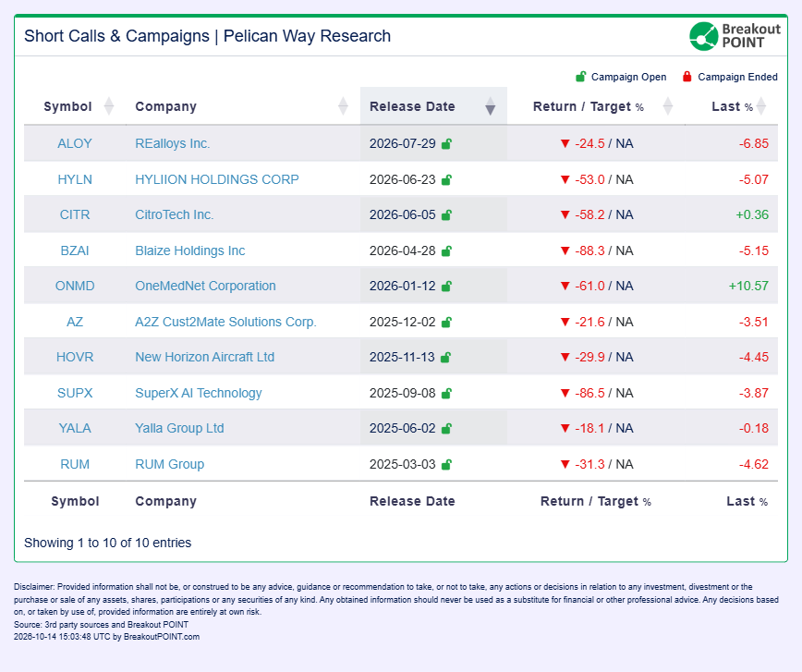Click the green open-lock icon in the YALA row

446,428
